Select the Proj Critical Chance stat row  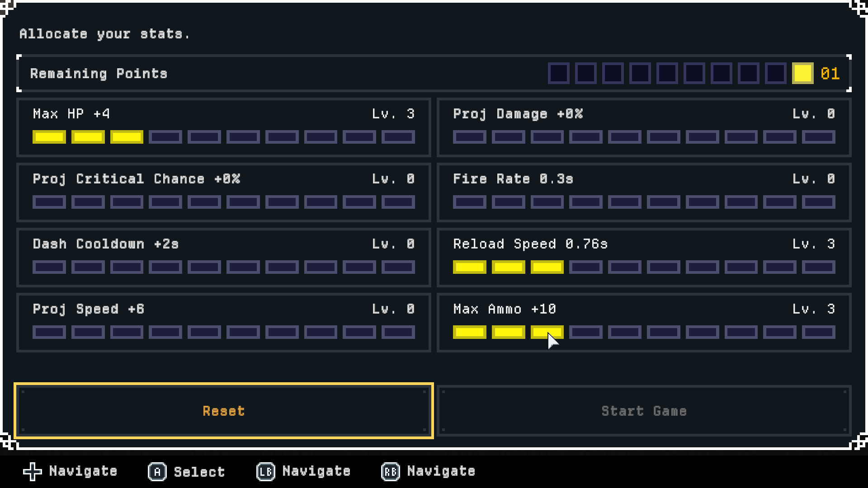(x=224, y=192)
